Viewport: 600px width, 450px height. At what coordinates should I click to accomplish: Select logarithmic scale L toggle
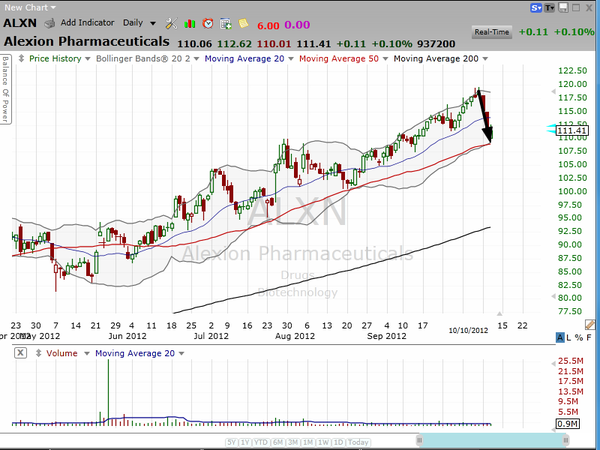coord(569,338)
